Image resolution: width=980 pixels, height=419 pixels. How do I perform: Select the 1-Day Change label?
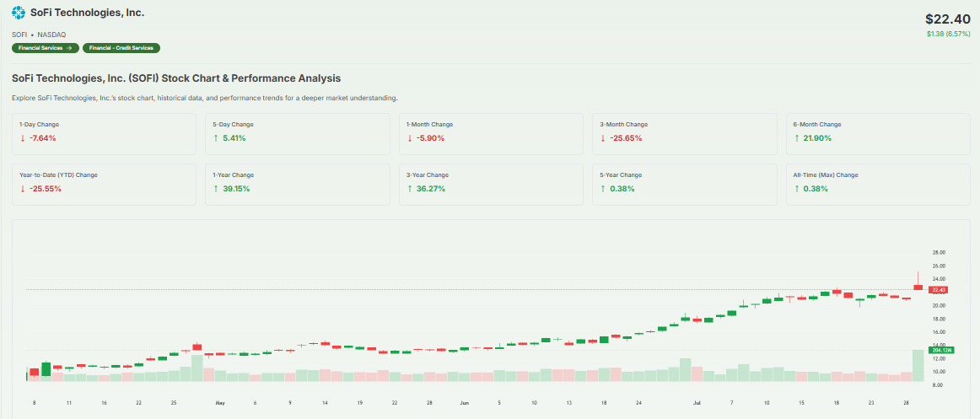(39, 124)
